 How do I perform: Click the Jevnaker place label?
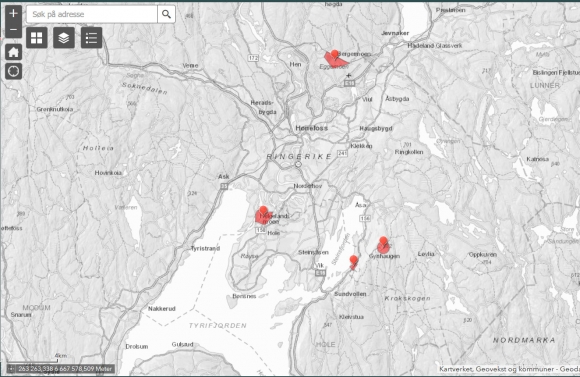(395, 33)
